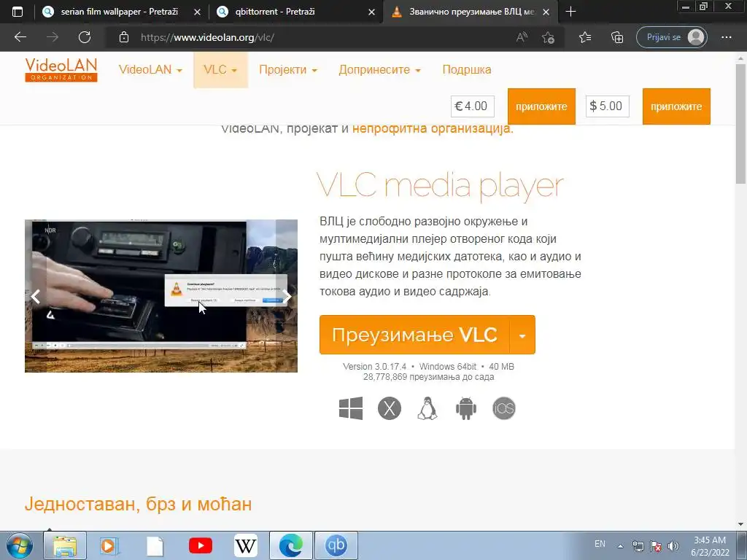Show hidden system tray icons

point(620,546)
